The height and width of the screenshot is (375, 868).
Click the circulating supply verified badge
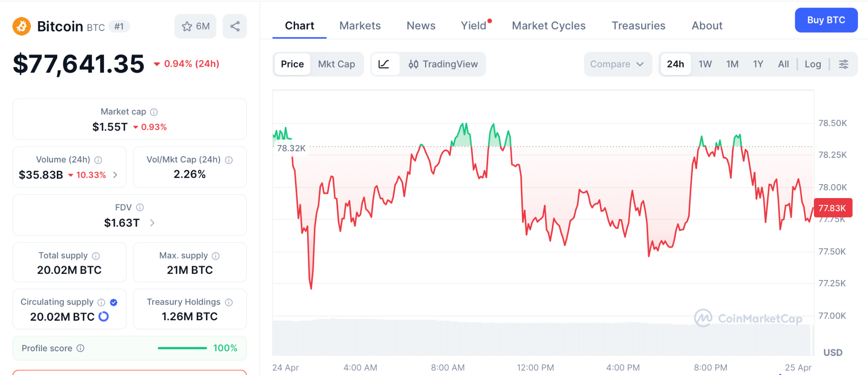(x=114, y=302)
